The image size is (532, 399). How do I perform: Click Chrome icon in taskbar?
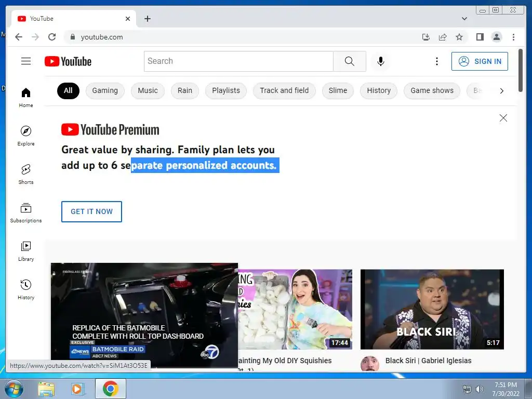110,389
